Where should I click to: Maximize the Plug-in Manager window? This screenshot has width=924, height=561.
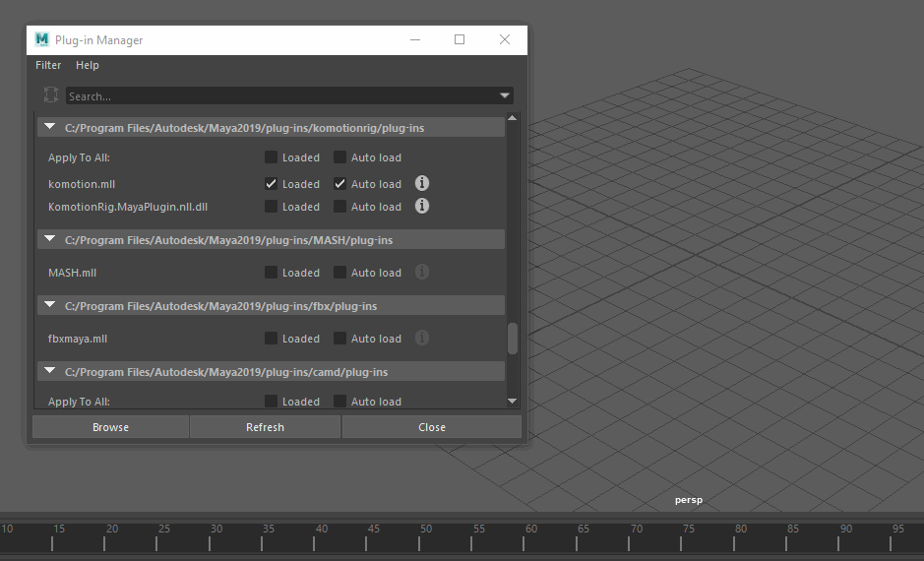[460, 39]
